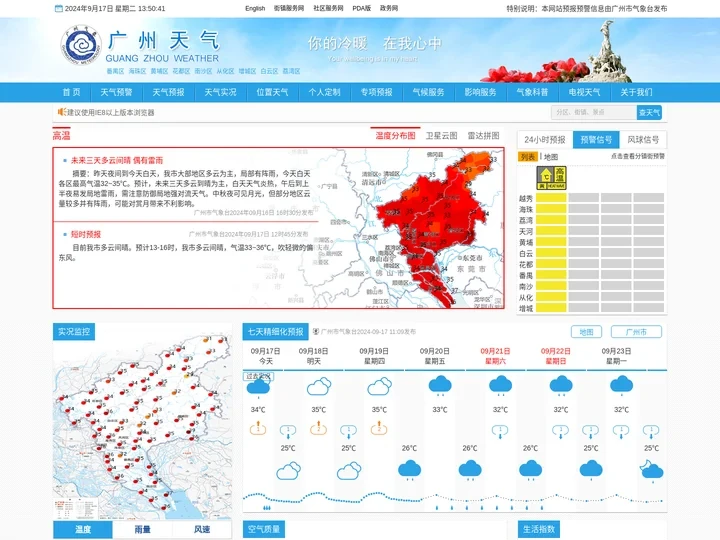
Task: Show the 温度分布图 tab
Action: pos(395,135)
